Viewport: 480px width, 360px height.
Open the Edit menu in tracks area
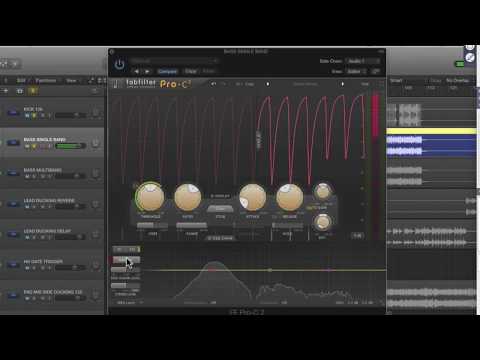coord(21,80)
